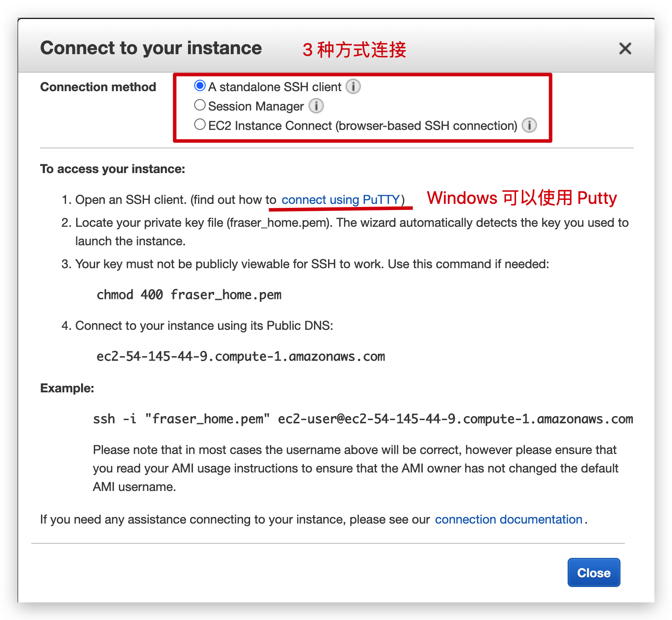Open info icon next to standalone SSH client
The width and height of the screenshot is (672, 620).
(353, 87)
